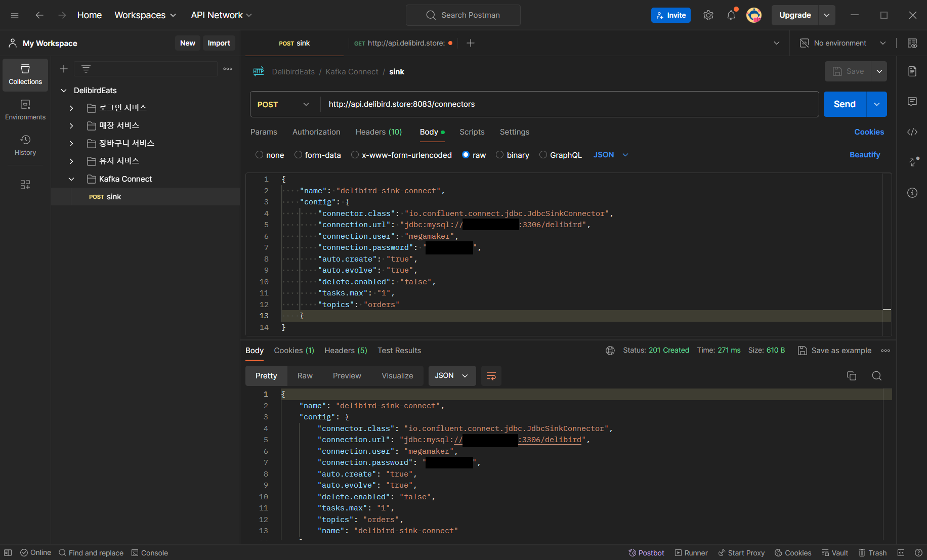The height and width of the screenshot is (560, 927).
Task: Open the History sidebar panel
Action: [x=25, y=145]
